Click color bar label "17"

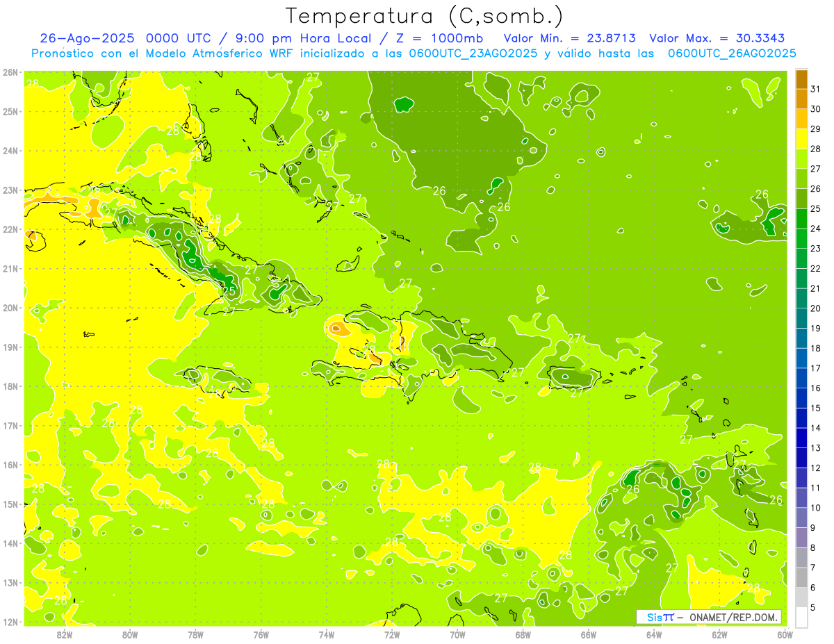[815, 368]
